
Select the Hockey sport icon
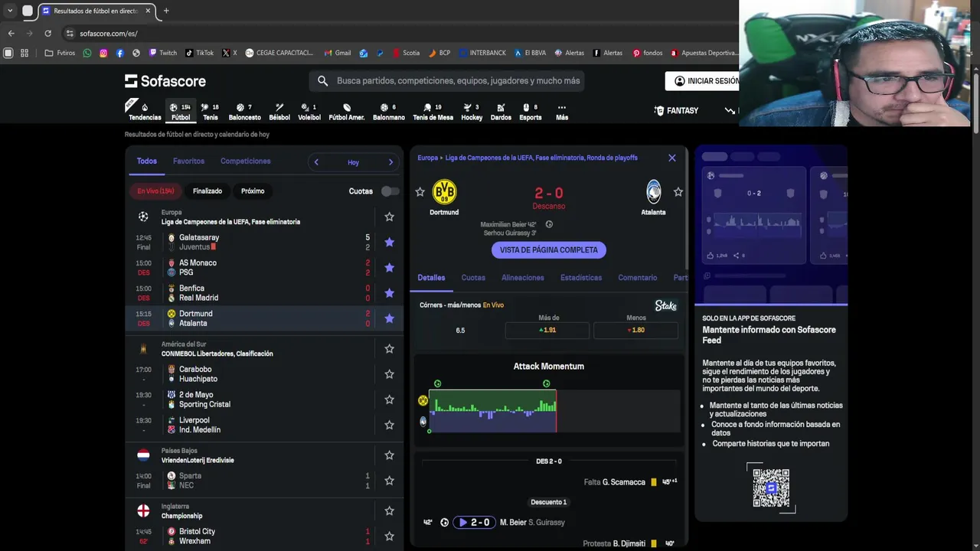tap(472, 111)
